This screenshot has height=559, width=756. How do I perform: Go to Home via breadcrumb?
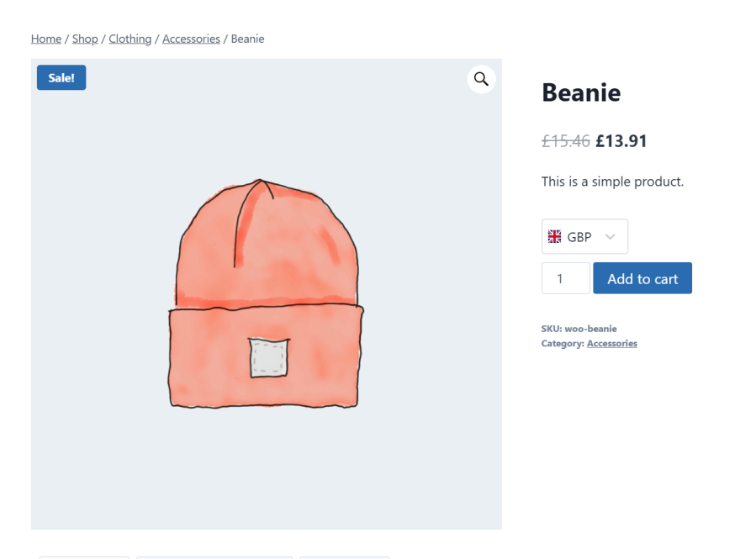(x=46, y=39)
